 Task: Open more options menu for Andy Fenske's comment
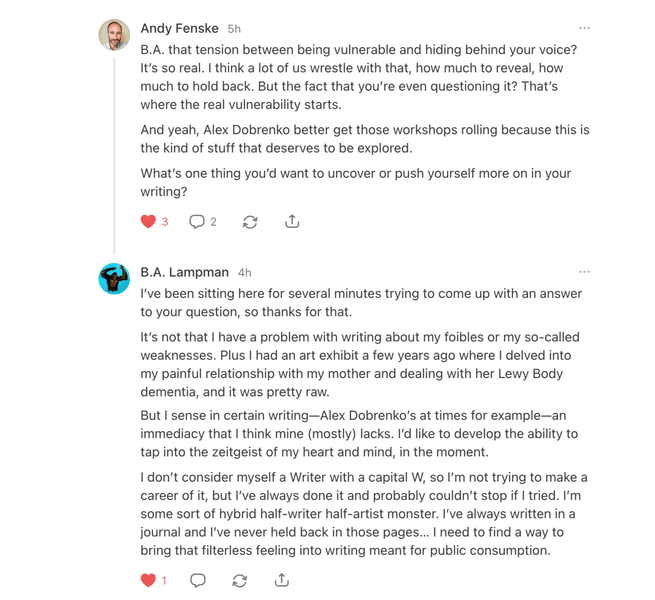pos(584,28)
